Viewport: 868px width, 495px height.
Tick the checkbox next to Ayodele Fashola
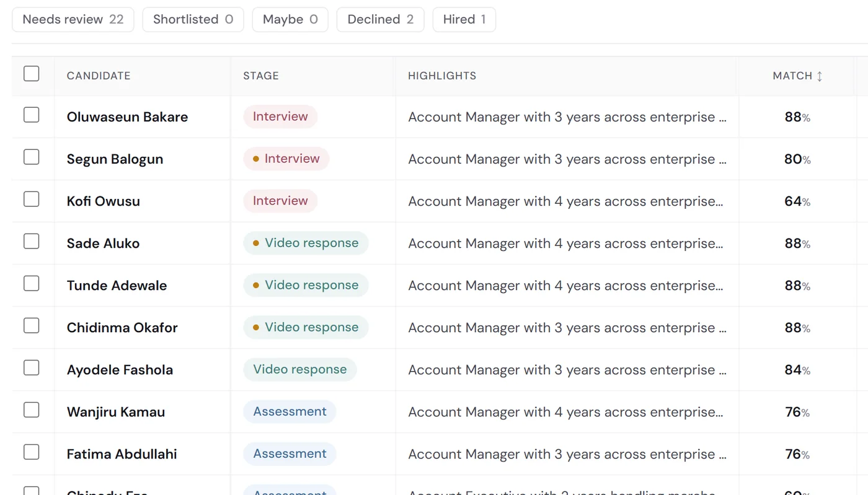coord(32,368)
